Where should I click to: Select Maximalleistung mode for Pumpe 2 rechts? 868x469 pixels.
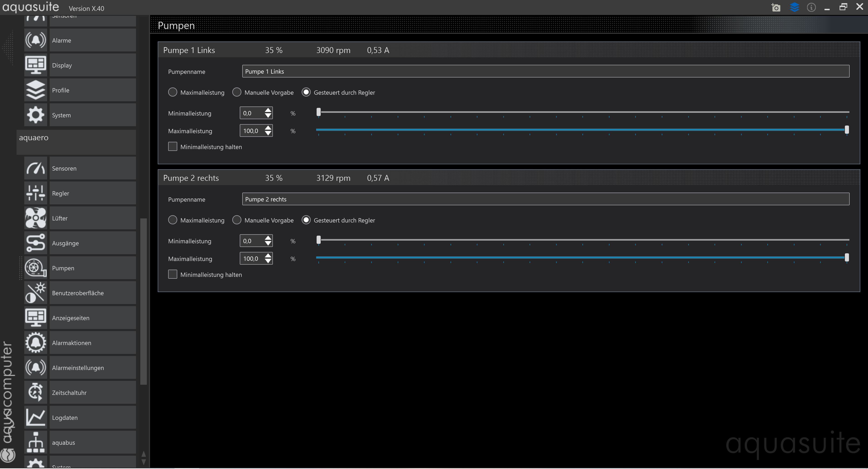point(172,220)
